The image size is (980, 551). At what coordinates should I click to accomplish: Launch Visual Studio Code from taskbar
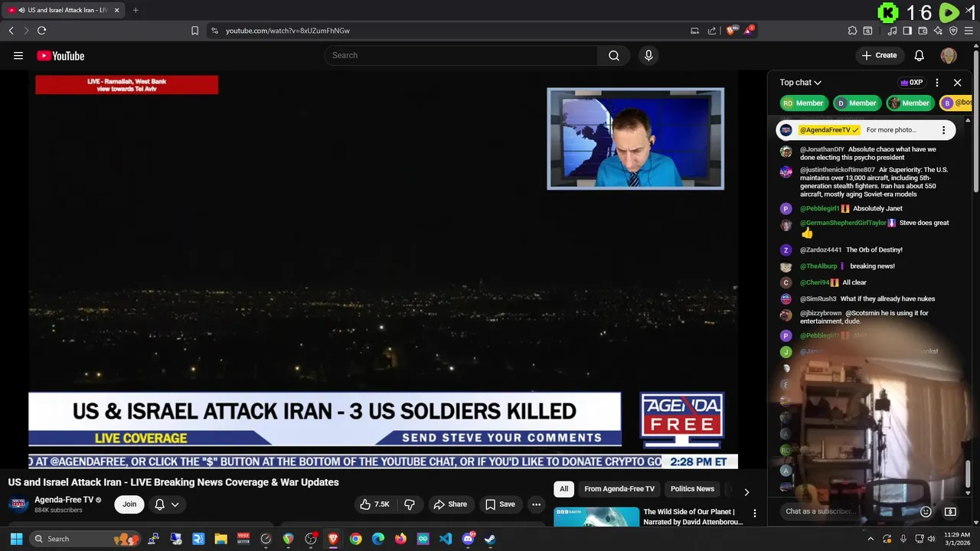pyautogui.click(x=445, y=539)
